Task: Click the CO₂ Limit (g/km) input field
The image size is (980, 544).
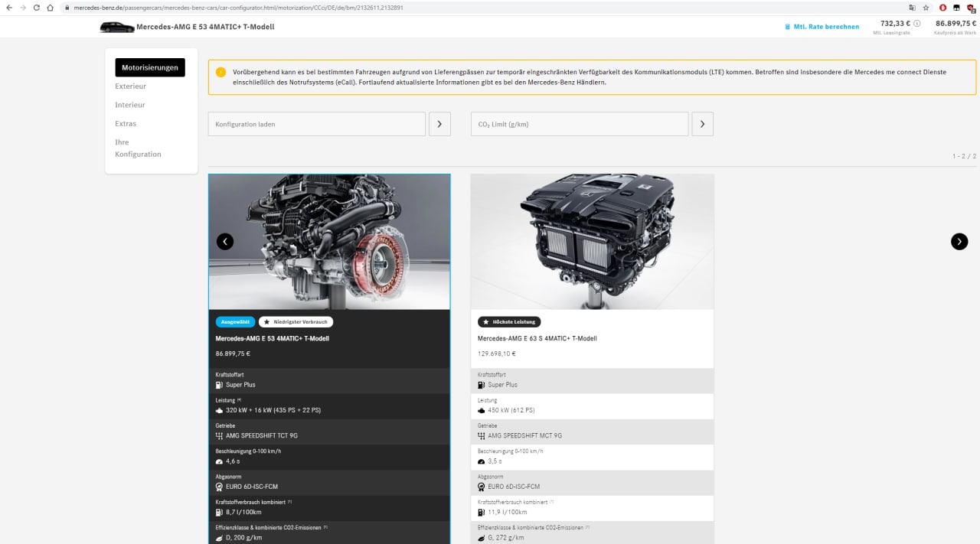Action: pyautogui.click(x=580, y=124)
